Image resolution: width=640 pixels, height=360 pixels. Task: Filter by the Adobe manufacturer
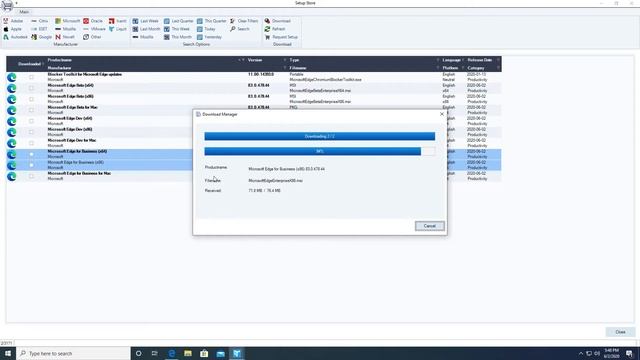point(13,21)
